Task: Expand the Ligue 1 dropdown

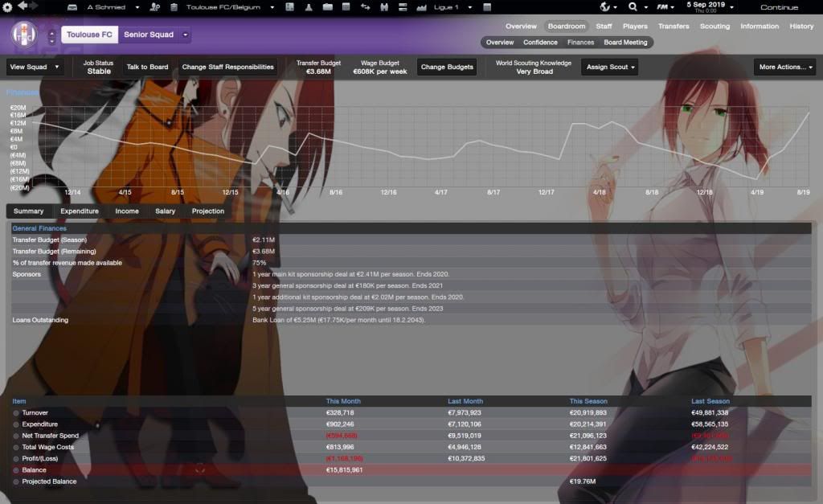Action: tap(469, 7)
